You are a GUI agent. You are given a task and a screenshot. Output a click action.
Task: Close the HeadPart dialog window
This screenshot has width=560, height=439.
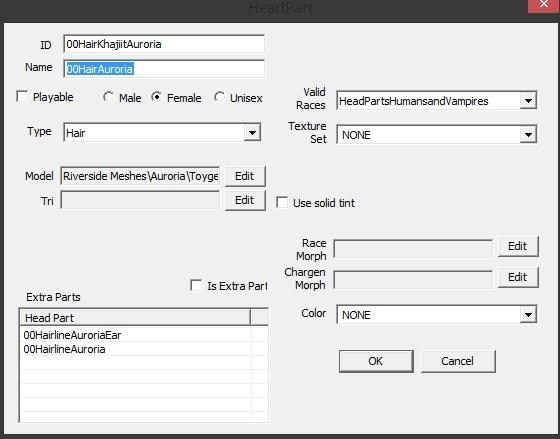click(x=544, y=5)
